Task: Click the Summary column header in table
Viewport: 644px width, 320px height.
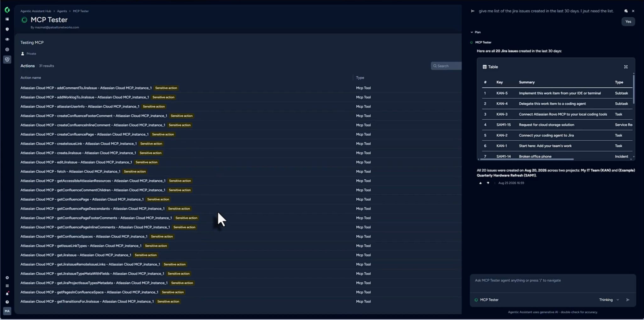Action: click(527, 82)
